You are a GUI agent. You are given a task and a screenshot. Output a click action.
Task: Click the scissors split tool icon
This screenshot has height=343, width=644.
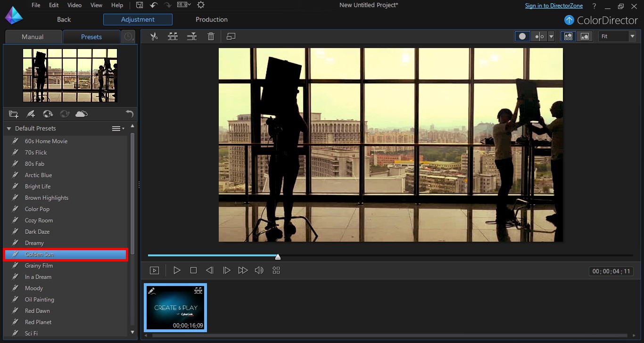154,37
